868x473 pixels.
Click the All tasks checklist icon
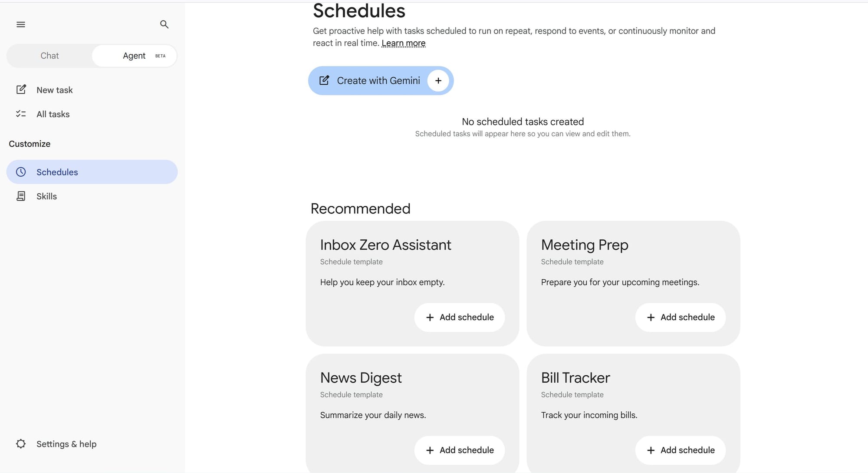click(x=21, y=114)
